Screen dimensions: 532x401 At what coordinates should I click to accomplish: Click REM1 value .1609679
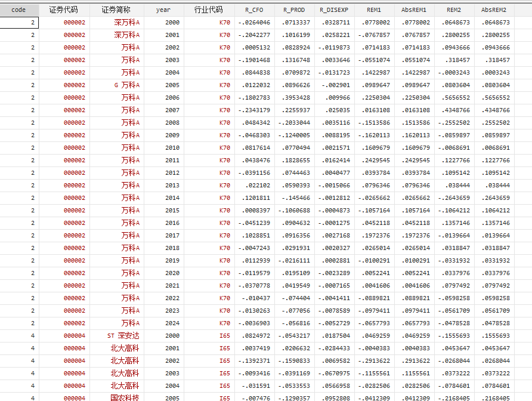click(376, 148)
